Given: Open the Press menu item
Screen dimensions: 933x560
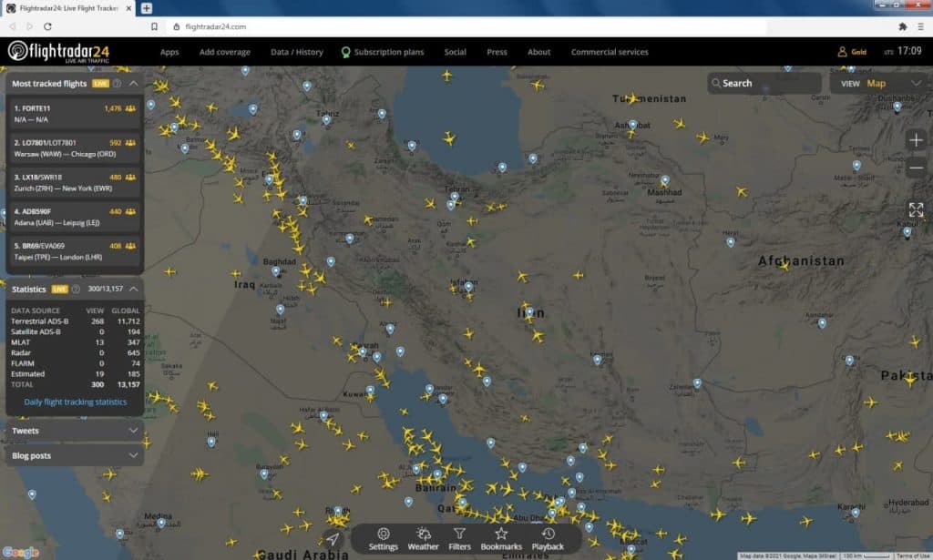Looking at the screenshot, I should coord(497,52).
